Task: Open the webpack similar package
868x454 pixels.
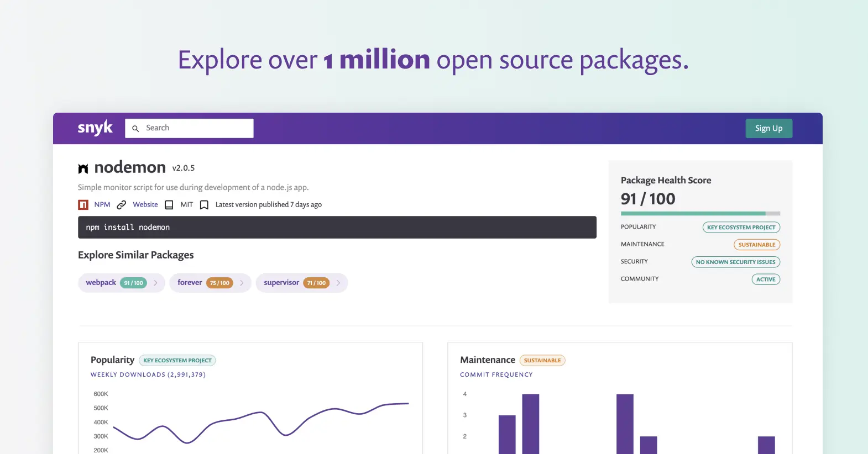Action: [x=101, y=283]
